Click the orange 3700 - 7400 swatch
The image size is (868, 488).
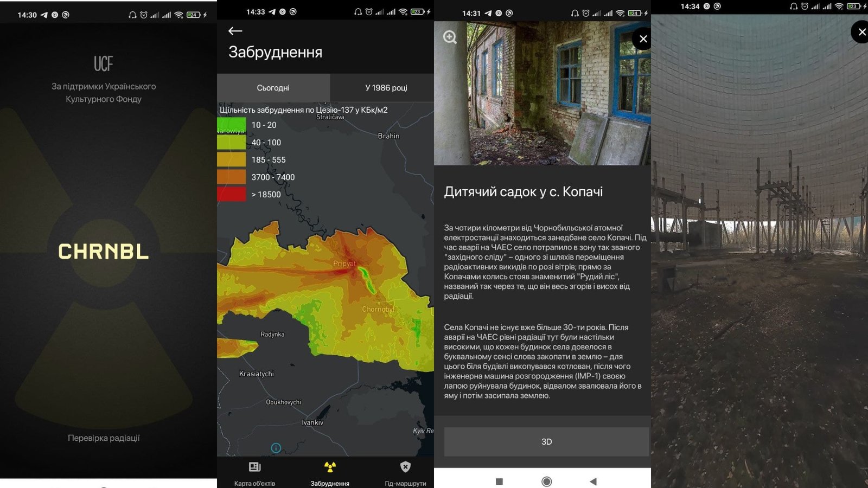231,177
